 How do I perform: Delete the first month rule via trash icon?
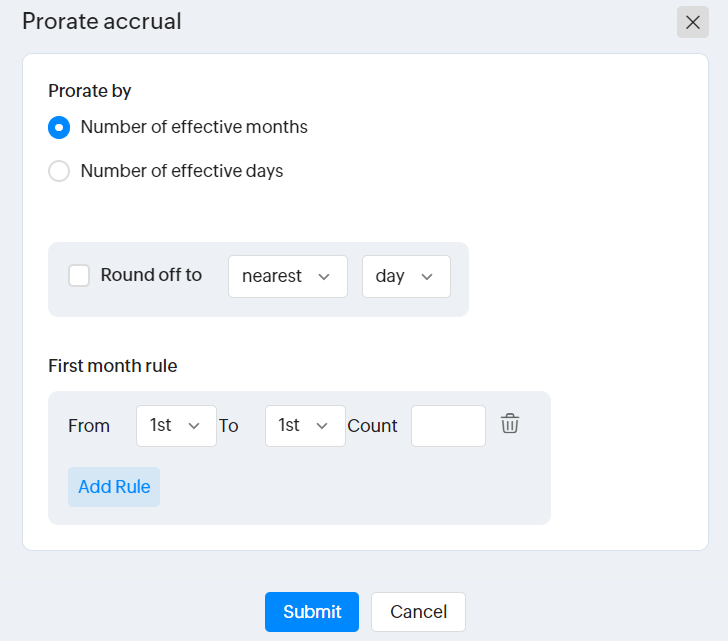tap(510, 424)
